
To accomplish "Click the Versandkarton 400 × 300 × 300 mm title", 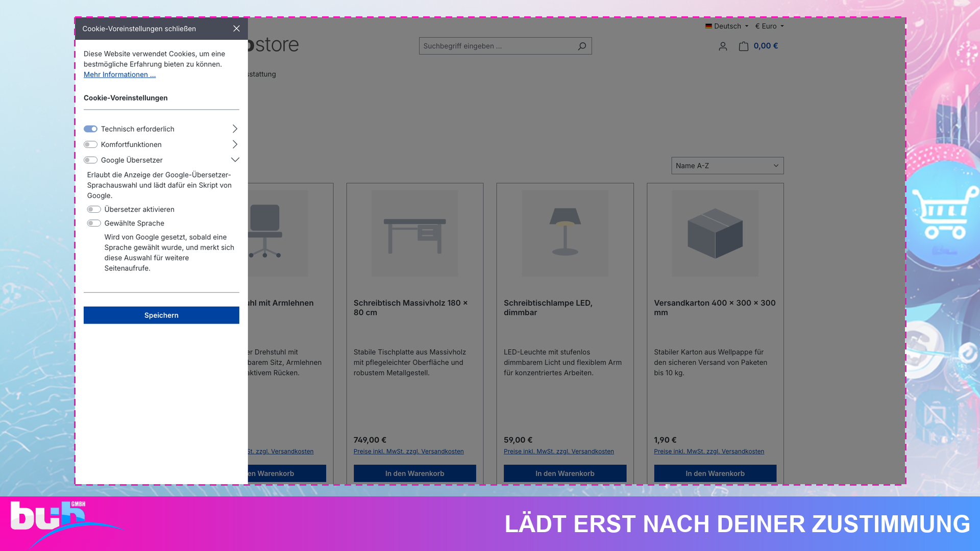I will click(x=715, y=308).
